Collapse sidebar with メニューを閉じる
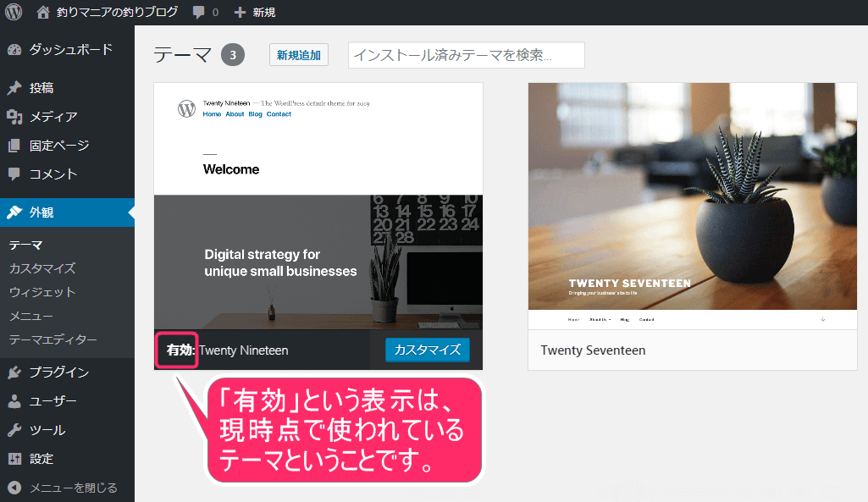This screenshot has height=502, width=868. coord(73,488)
